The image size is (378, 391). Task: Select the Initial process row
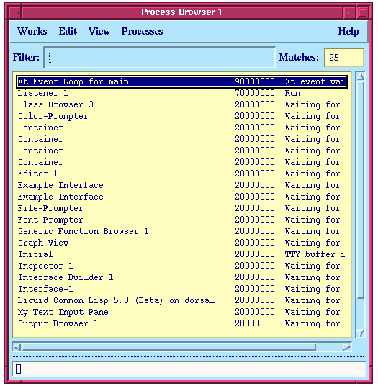point(182,254)
